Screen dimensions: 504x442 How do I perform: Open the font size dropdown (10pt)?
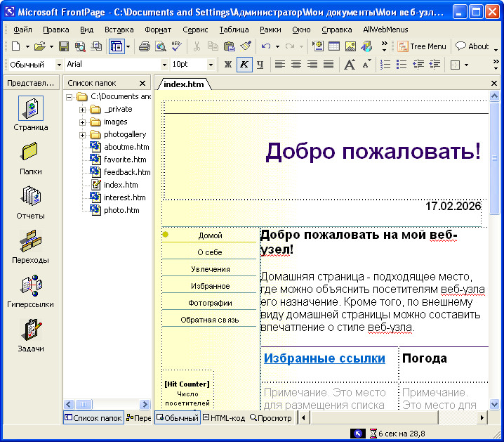[x=211, y=65]
